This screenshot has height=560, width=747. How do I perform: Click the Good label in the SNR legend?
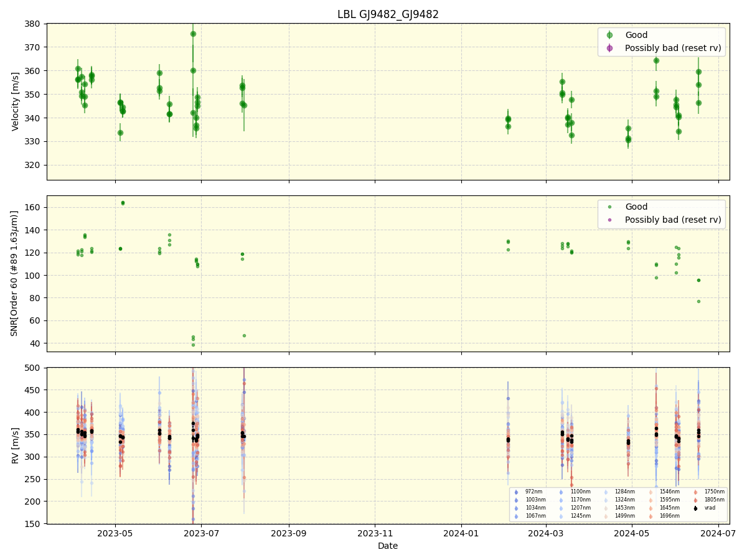636,207
